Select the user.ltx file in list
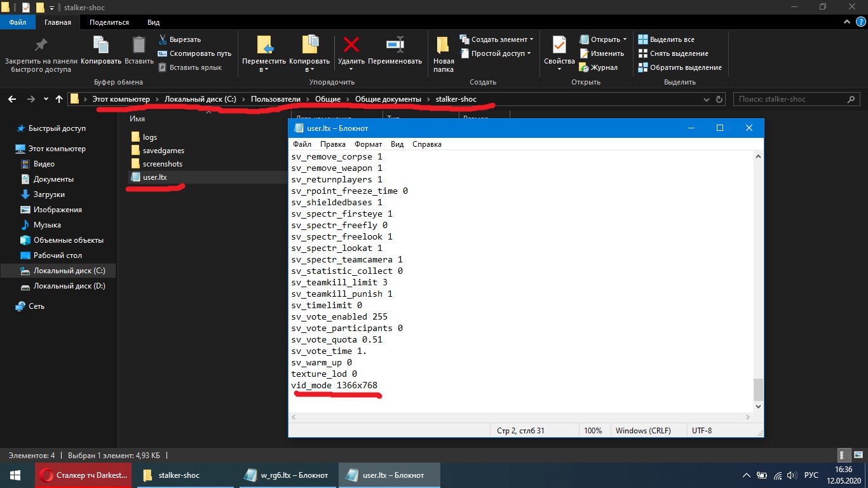Image resolution: width=868 pixels, height=488 pixels. coord(154,177)
